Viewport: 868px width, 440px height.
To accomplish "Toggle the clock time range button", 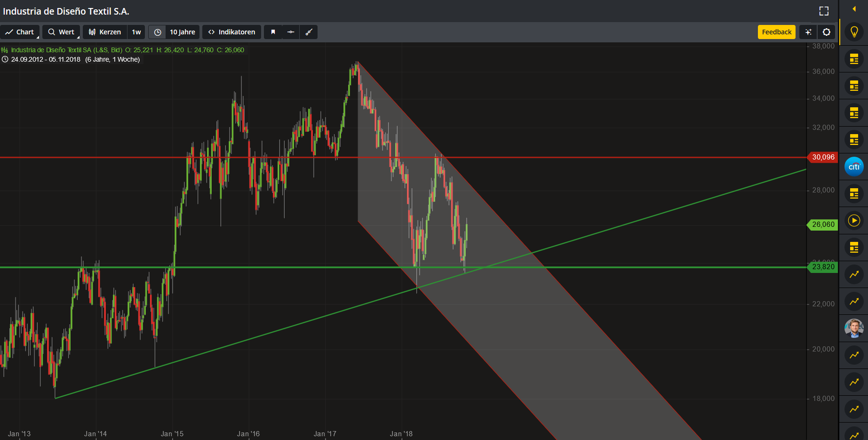I will point(158,32).
